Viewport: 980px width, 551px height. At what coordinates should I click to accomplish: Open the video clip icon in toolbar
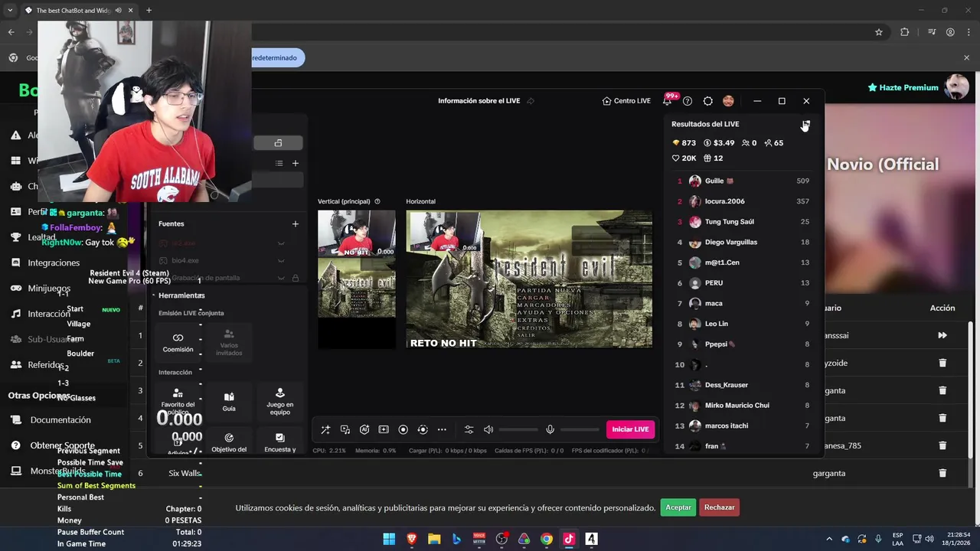pyautogui.click(x=384, y=429)
